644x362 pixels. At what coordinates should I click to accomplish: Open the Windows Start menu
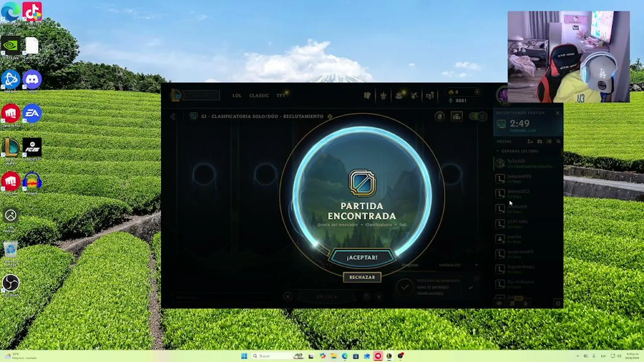tap(244, 356)
